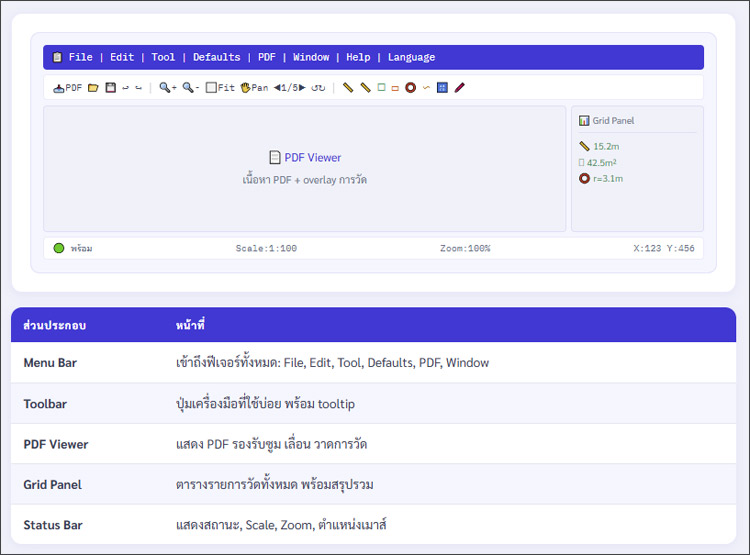Select the orange rectangle tool
The width and height of the screenshot is (750, 555).
coord(395,88)
